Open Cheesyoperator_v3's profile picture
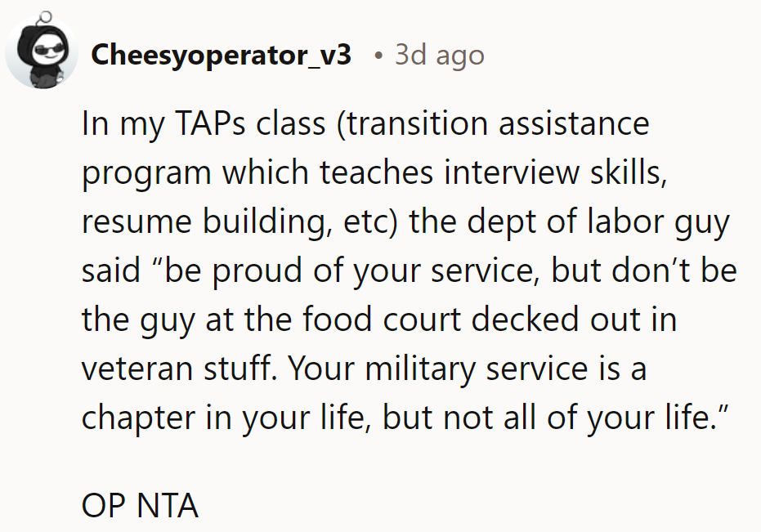The image size is (761, 532). [42, 51]
